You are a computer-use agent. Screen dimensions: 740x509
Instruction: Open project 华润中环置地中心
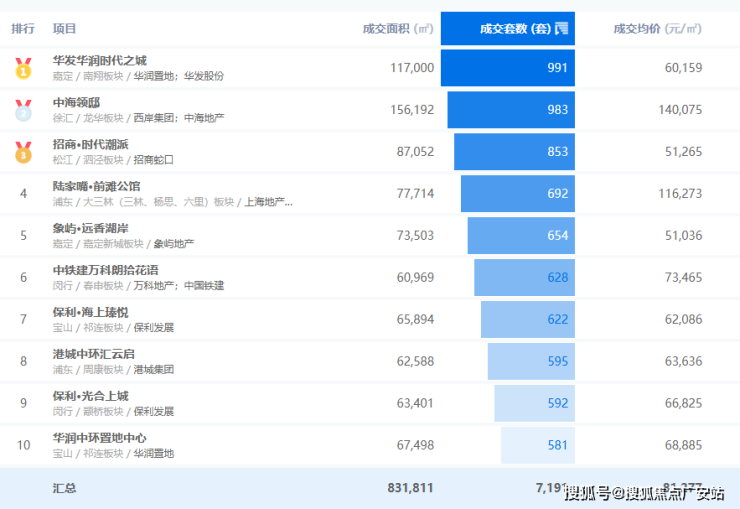coord(100,438)
